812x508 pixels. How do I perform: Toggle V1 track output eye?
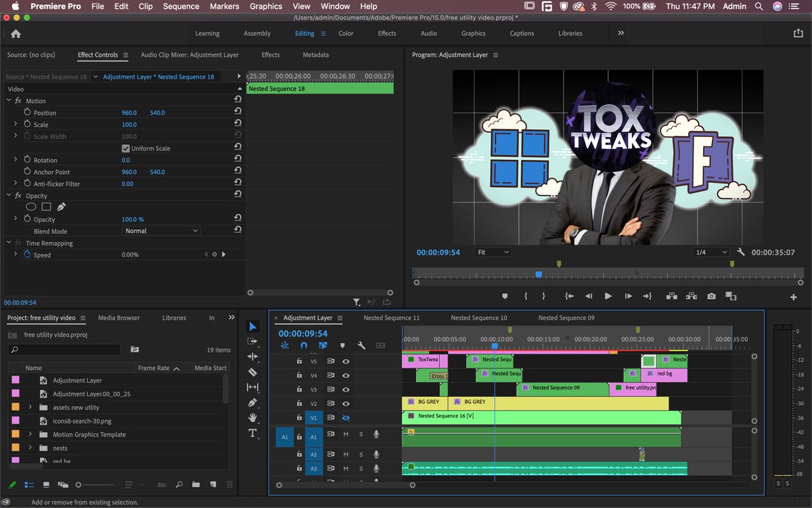point(346,418)
